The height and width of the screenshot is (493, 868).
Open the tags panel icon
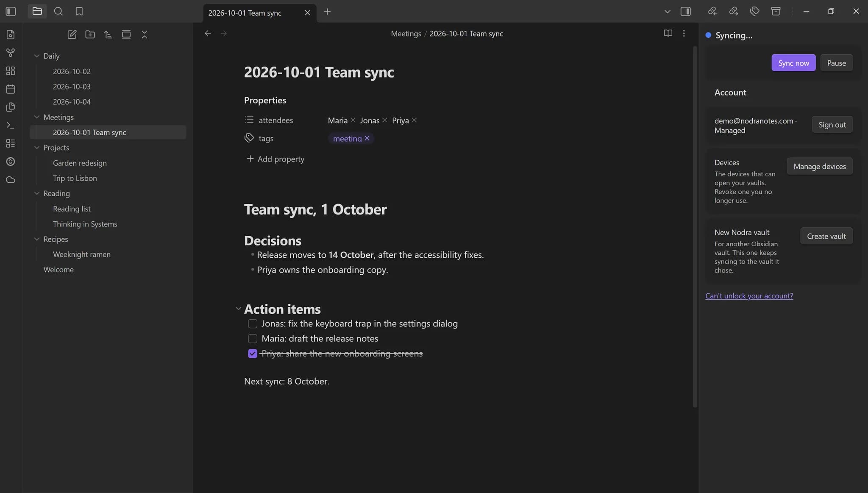[755, 11]
